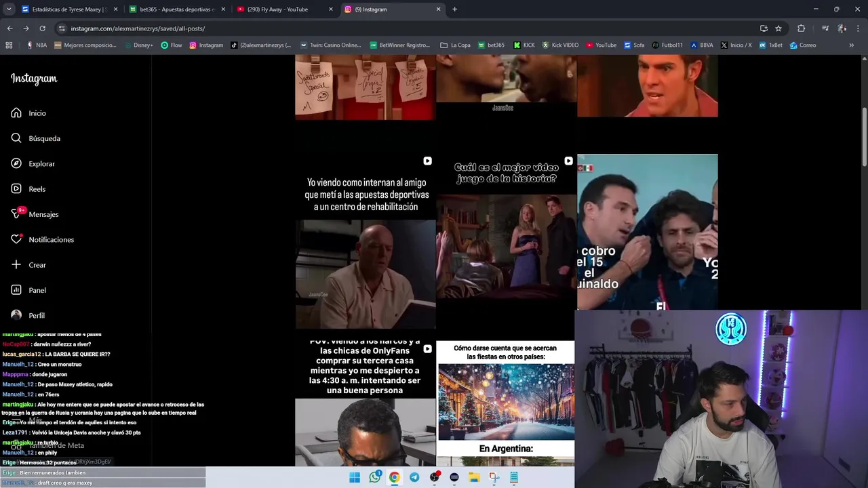
Task: Open Windows Start menu
Action: (x=355, y=477)
